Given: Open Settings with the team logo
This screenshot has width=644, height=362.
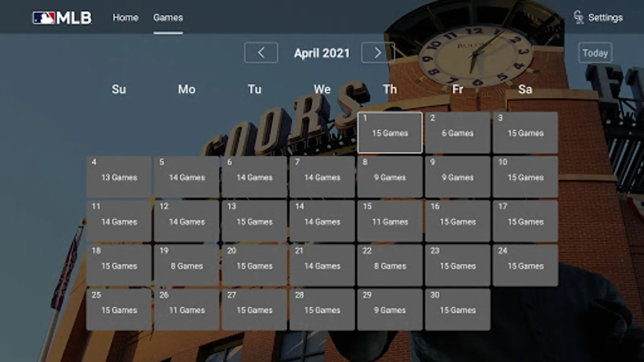Looking at the screenshot, I should click(598, 18).
